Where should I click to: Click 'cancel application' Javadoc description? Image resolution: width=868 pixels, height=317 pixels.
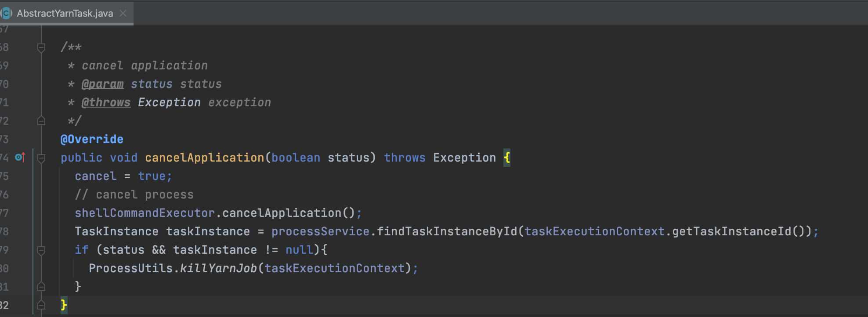pos(145,65)
